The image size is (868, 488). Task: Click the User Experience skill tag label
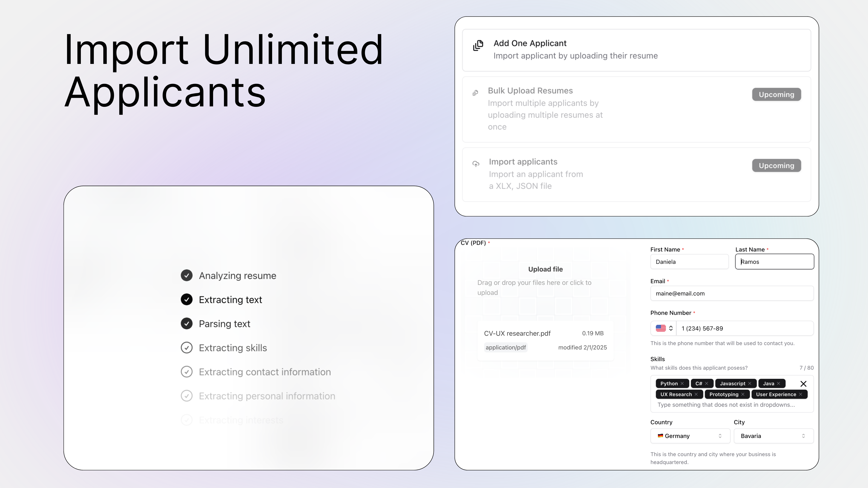tap(776, 394)
